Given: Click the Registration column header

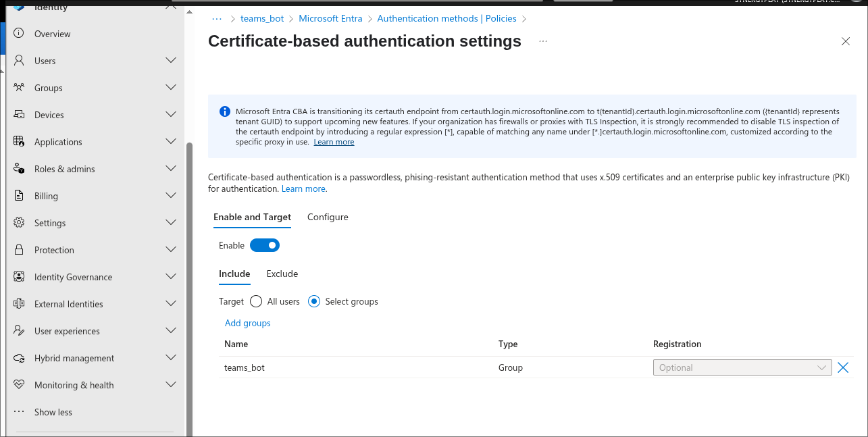Looking at the screenshot, I should [678, 344].
